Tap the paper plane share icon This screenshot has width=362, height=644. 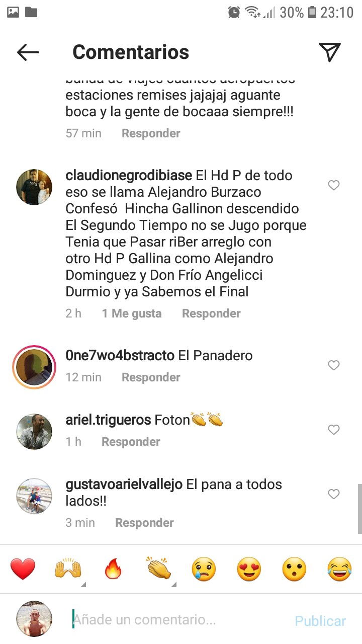(x=330, y=52)
